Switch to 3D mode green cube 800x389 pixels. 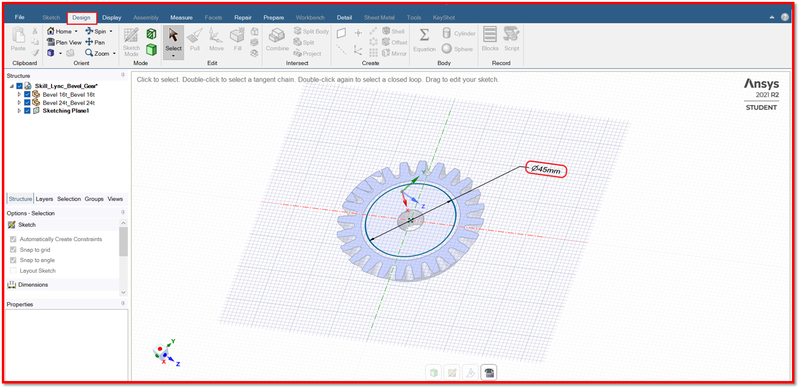[151, 50]
